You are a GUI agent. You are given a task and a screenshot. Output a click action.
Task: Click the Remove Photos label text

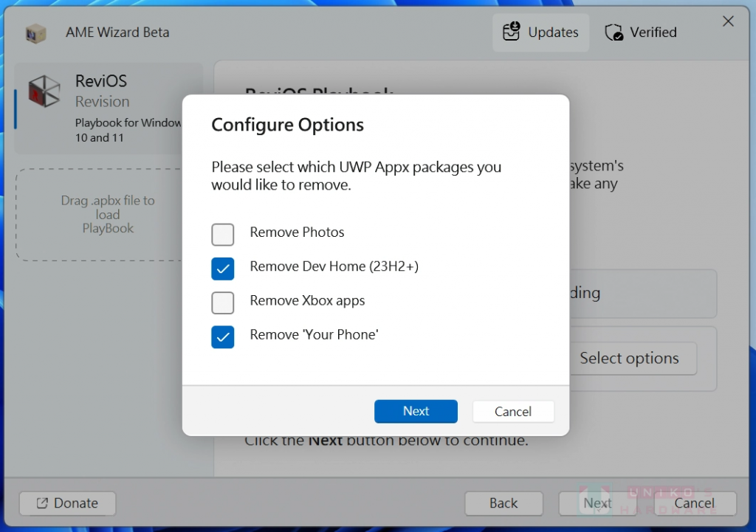297,232
